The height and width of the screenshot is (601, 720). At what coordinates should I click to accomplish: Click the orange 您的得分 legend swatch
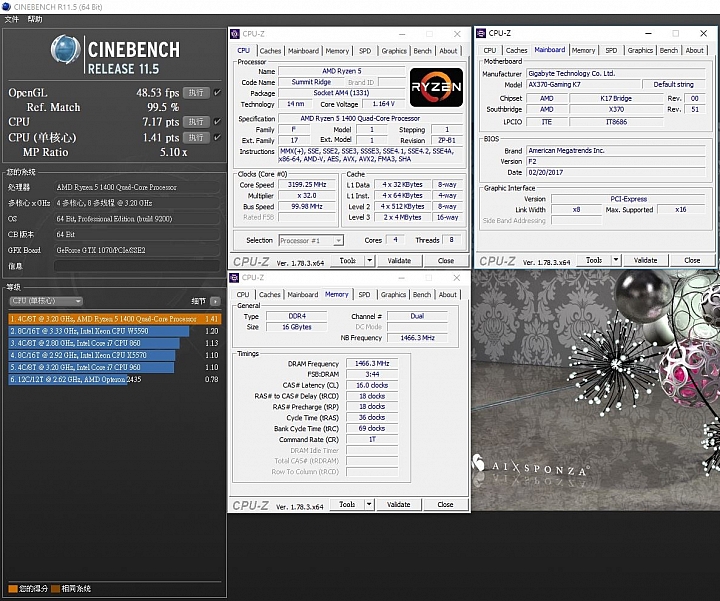[x=13, y=589]
